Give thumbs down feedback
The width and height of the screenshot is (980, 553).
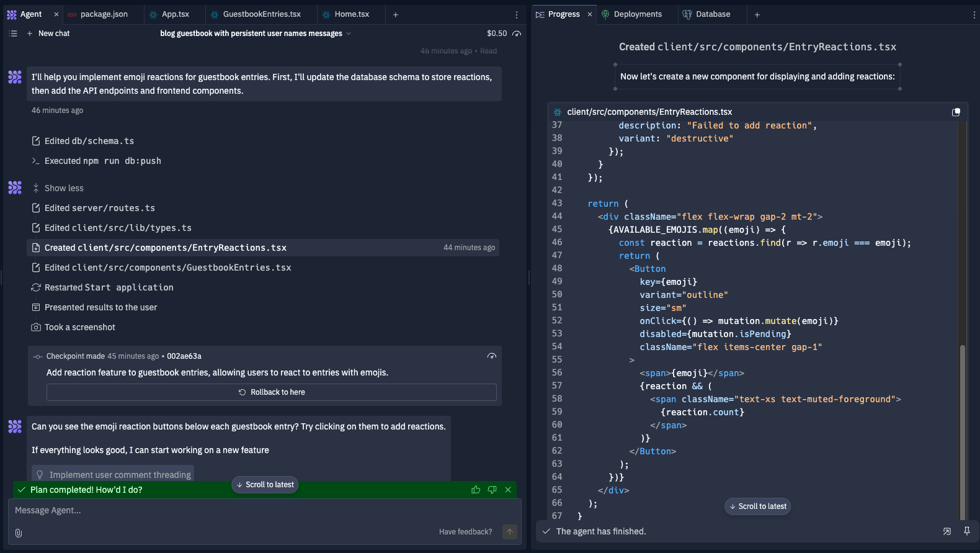[492, 490]
